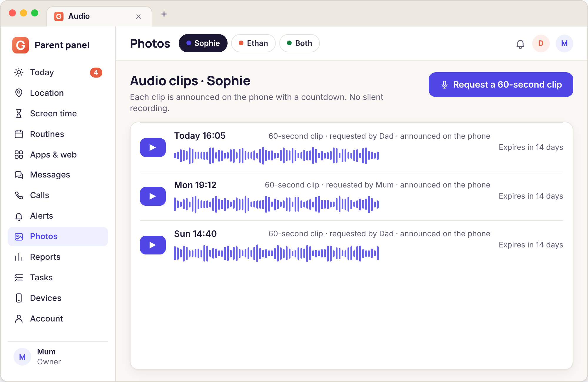588x382 pixels.
Task: Seek within the Today 16:05 waveform
Action: point(276,155)
